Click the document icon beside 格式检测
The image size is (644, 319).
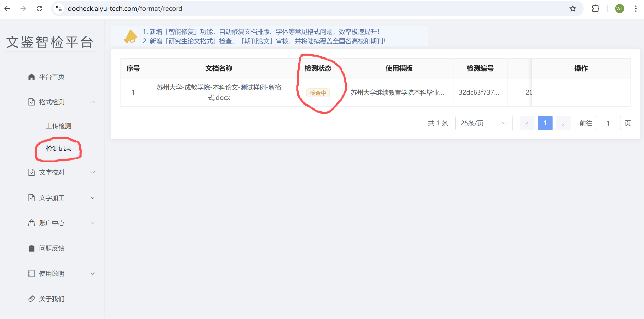[x=32, y=102]
